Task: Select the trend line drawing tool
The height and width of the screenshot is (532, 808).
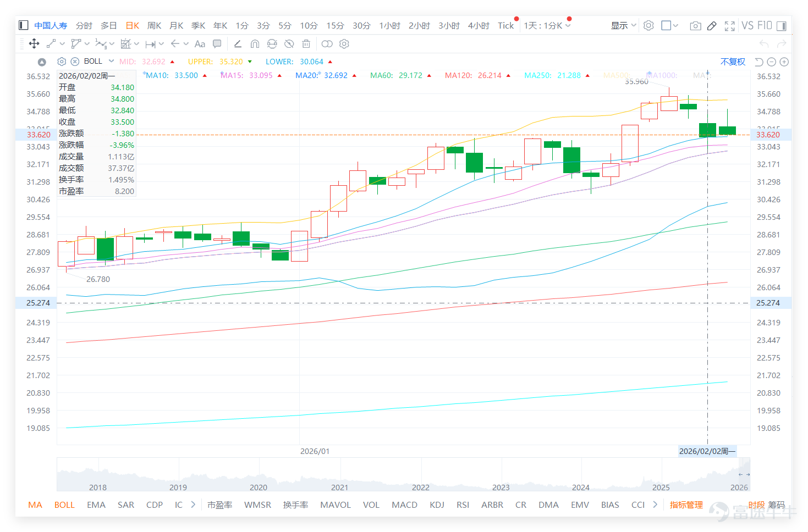Action: 51,44
